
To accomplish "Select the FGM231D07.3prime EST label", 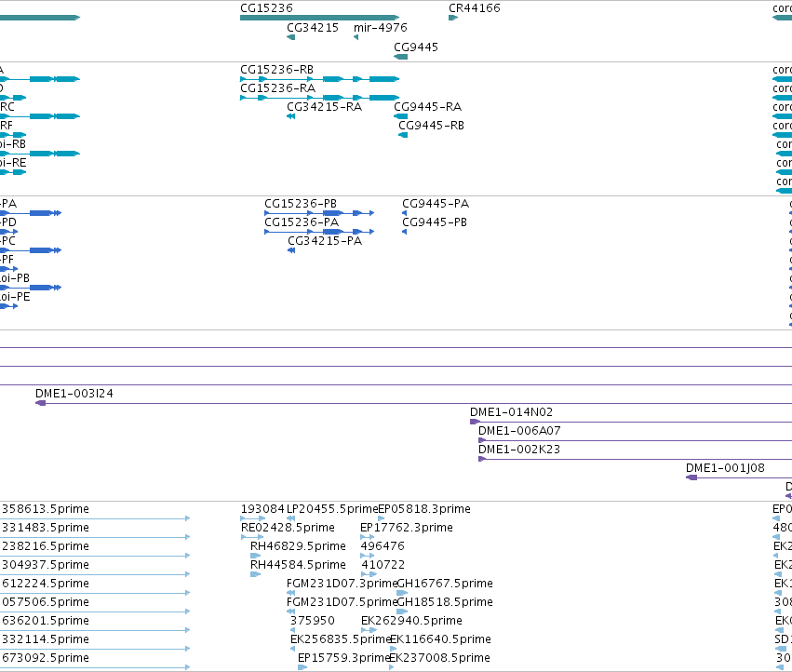I will [342, 585].
